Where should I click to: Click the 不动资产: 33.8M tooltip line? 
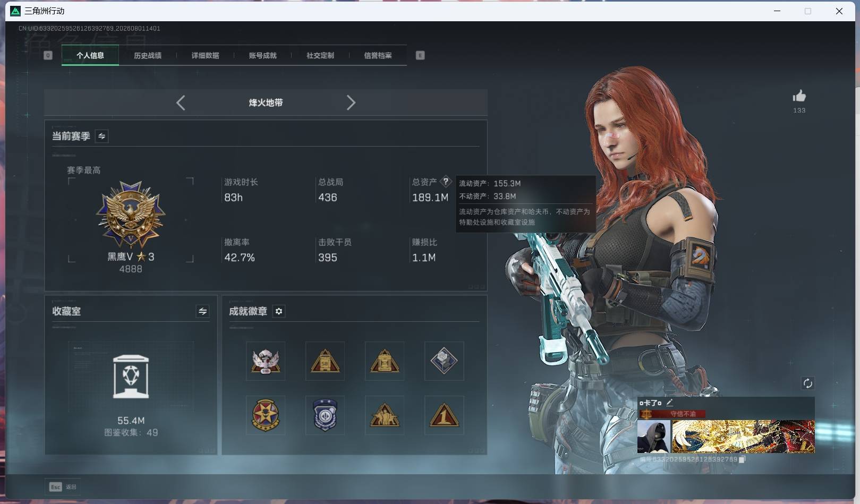(488, 196)
